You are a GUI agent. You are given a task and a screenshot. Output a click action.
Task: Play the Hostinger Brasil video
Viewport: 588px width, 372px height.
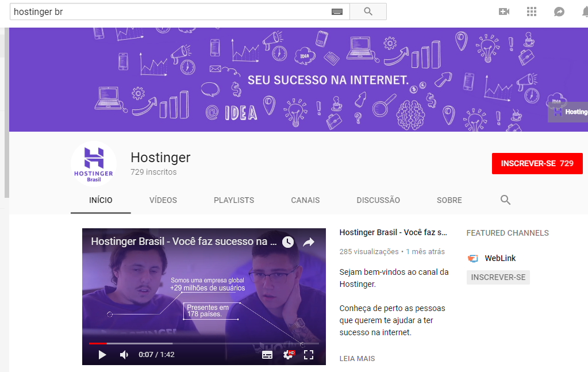coord(102,355)
